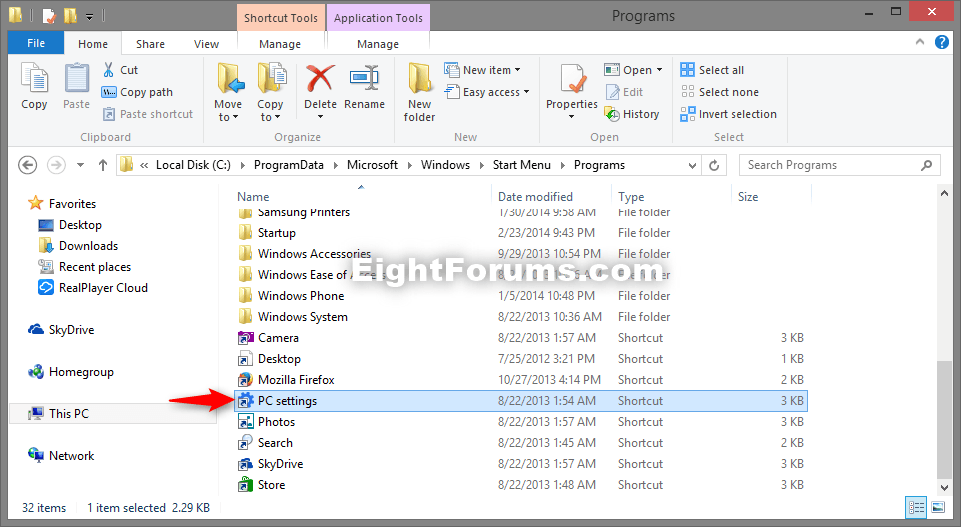The image size is (961, 527).
Task: Refresh the Programs folder view
Action: click(x=714, y=165)
